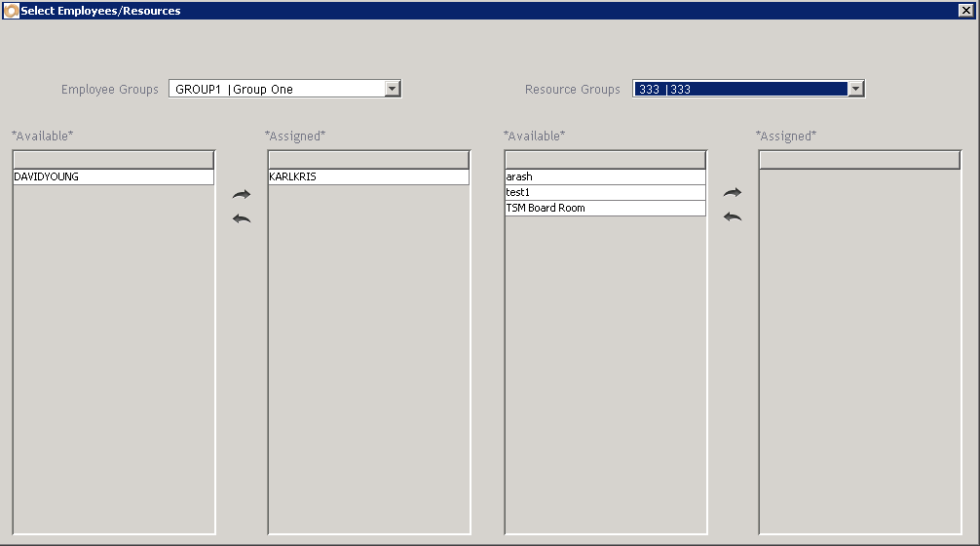
Task: Click the unassign arrow for employees
Action: click(x=242, y=218)
